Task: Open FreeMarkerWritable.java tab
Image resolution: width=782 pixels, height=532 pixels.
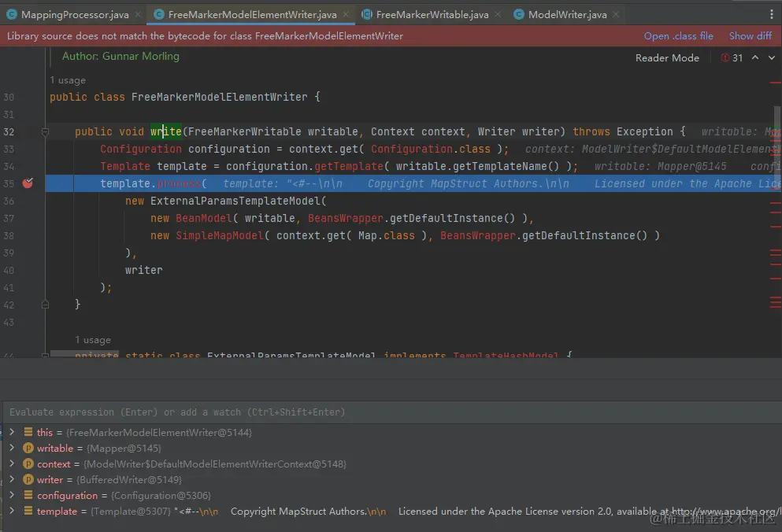Action: click(x=432, y=14)
